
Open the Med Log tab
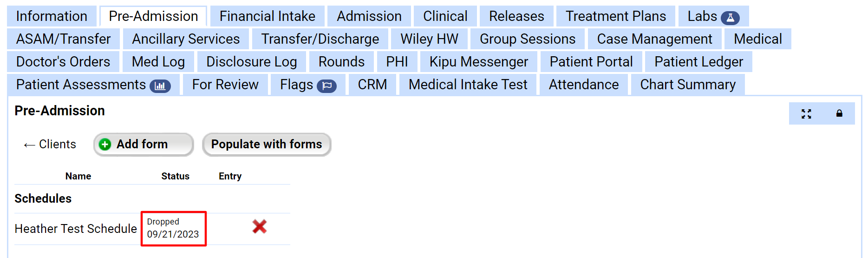[x=158, y=62]
